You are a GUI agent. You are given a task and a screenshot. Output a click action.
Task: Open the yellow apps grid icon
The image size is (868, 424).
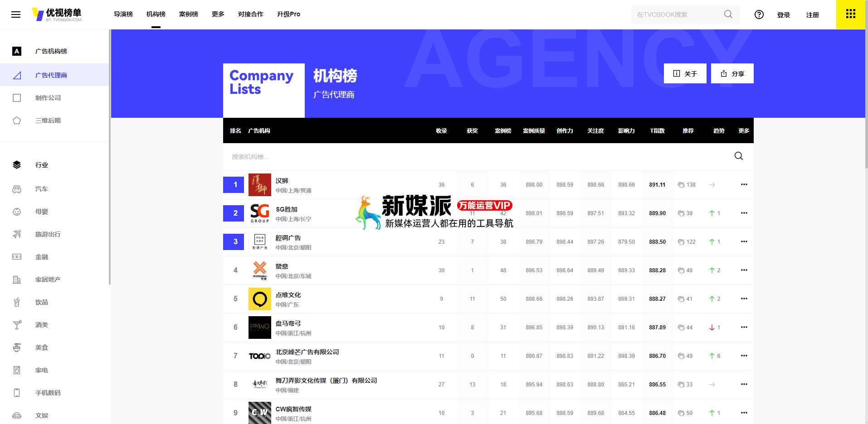[851, 14]
